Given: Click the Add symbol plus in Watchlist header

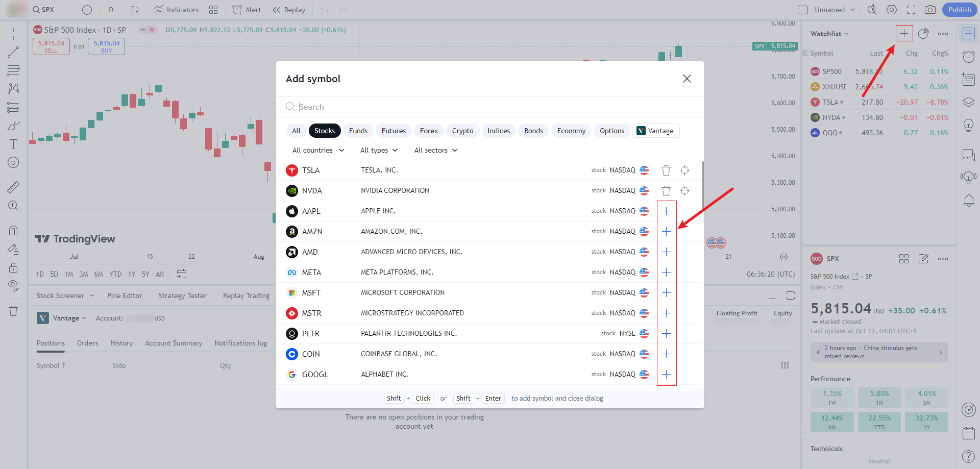Looking at the screenshot, I should (904, 34).
